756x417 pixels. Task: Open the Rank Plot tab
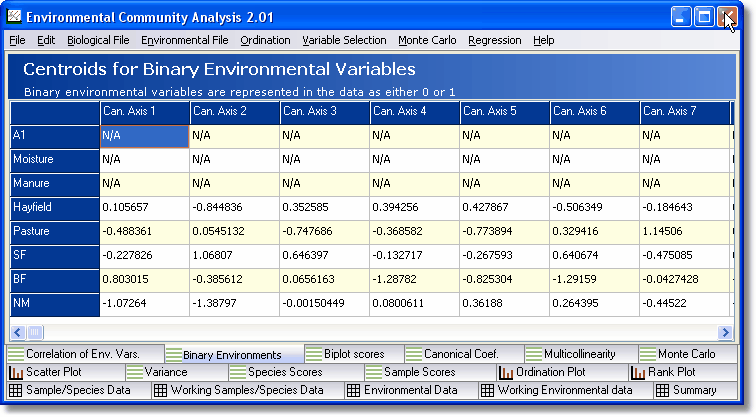click(x=683, y=372)
